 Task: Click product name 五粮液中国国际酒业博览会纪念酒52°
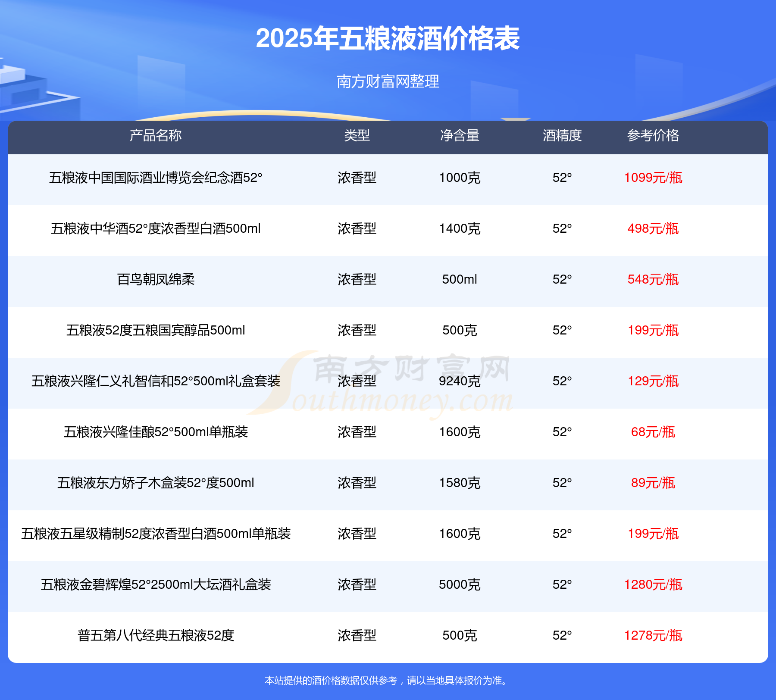pos(156,178)
